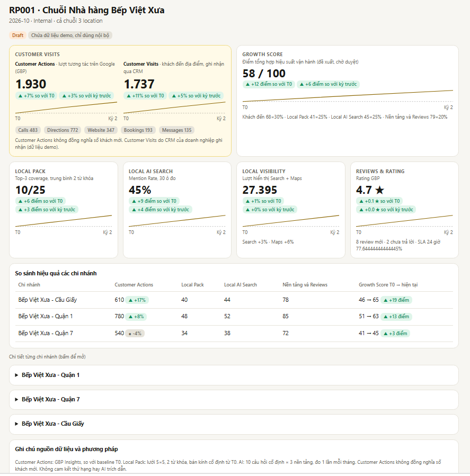
Task: Click the Local AI Search column header
Action: [241, 285]
